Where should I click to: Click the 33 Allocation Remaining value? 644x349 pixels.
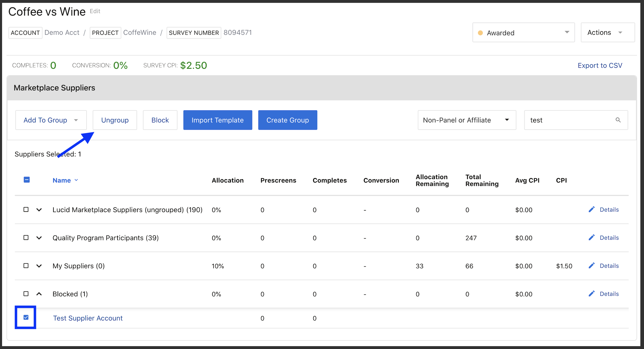click(x=419, y=266)
